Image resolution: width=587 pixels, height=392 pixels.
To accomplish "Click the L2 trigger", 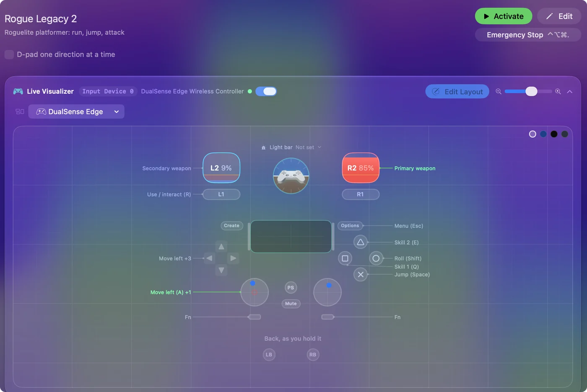I will [x=221, y=168].
